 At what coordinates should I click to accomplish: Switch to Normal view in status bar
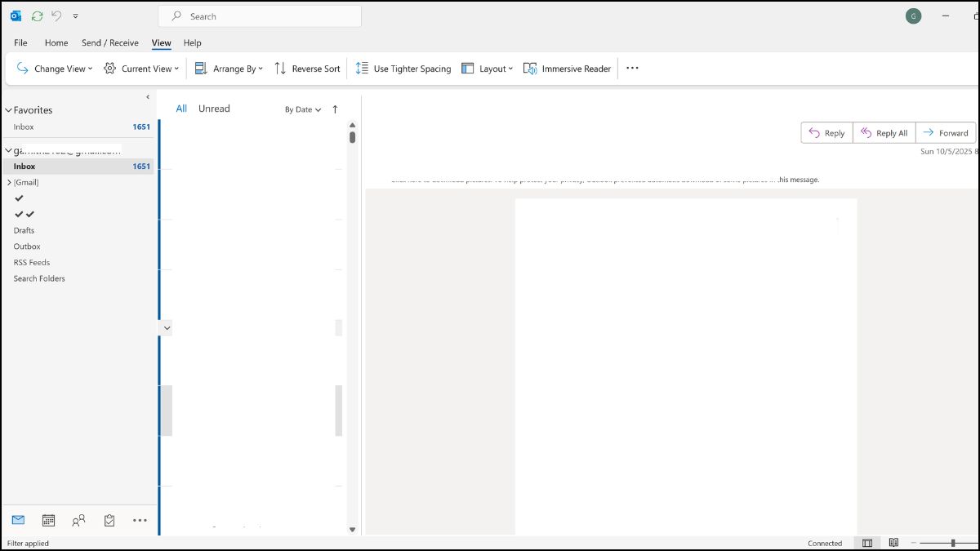pyautogui.click(x=867, y=543)
